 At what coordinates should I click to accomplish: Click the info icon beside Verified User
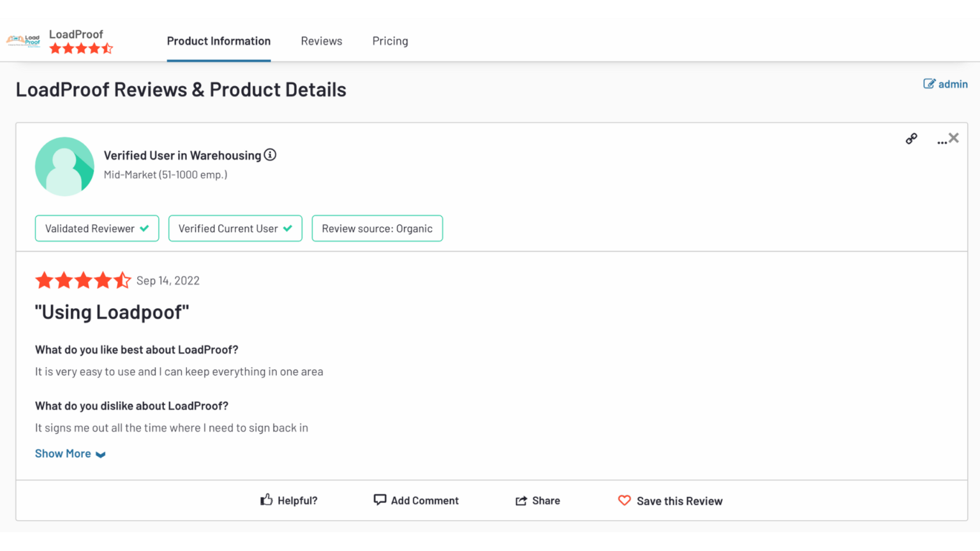pos(271,155)
